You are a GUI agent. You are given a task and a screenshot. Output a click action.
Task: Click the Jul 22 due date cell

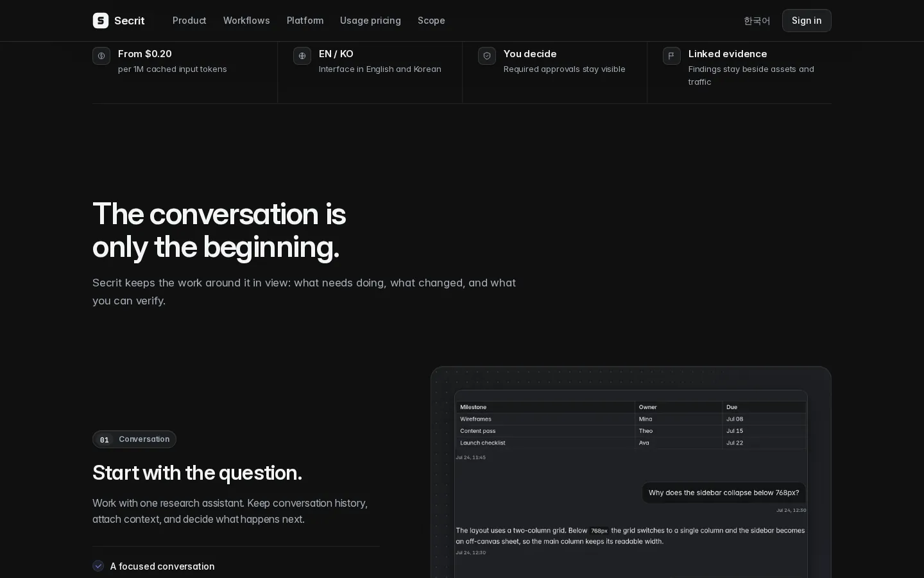point(764,442)
